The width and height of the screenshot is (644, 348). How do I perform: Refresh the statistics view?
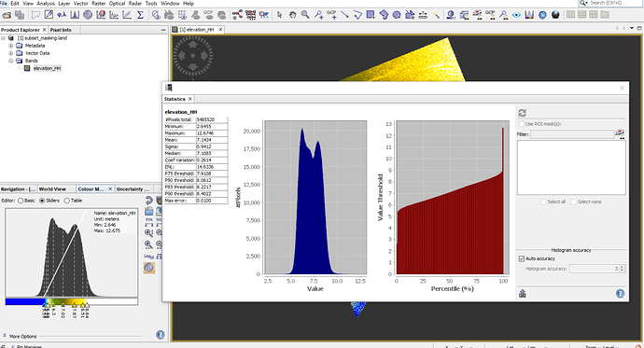(x=522, y=113)
